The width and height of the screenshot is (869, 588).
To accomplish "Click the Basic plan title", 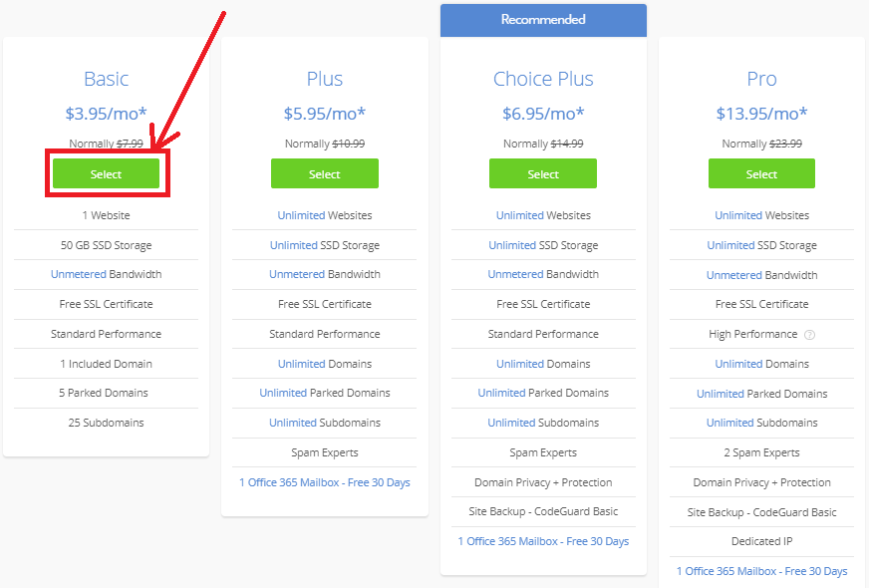I will (106, 79).
